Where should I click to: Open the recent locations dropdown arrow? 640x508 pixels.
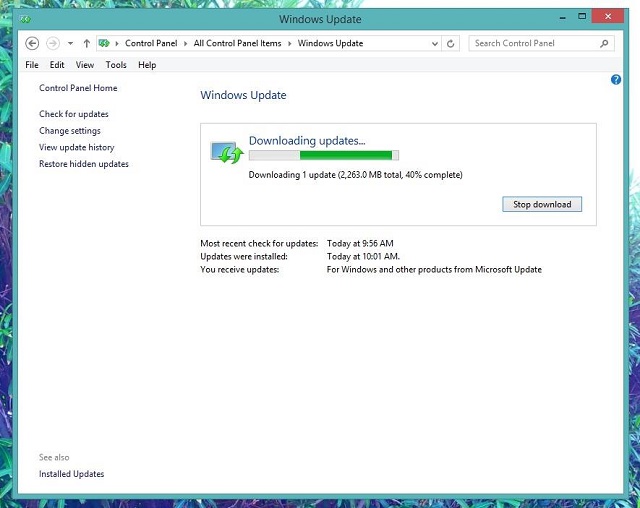coord(70,43)
